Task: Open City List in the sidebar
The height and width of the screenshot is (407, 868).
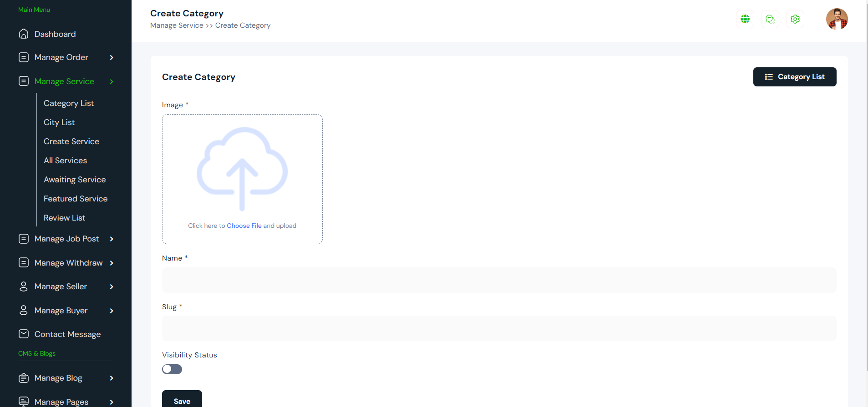Action: click(59, 122)
